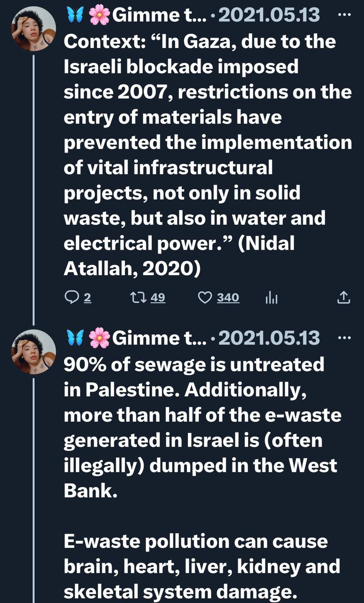Like the Nidal Atallah quote tweet

[204, 297]
